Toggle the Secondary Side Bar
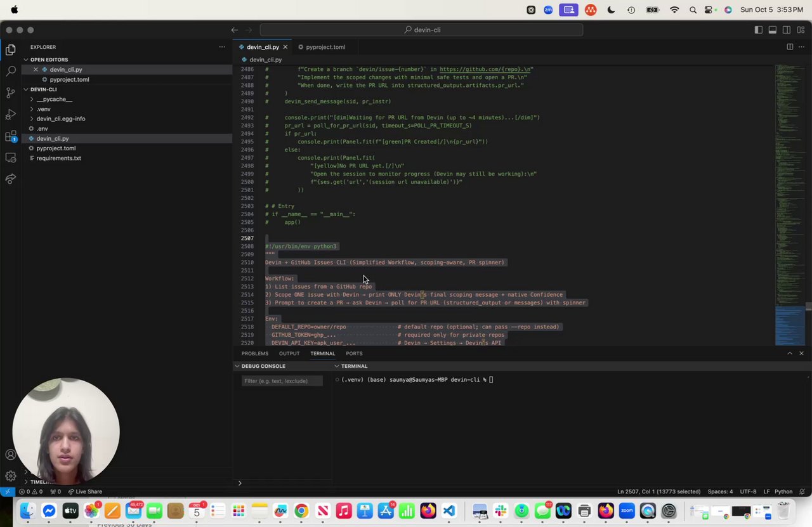 pyautogui.click(x=787, y=30)
